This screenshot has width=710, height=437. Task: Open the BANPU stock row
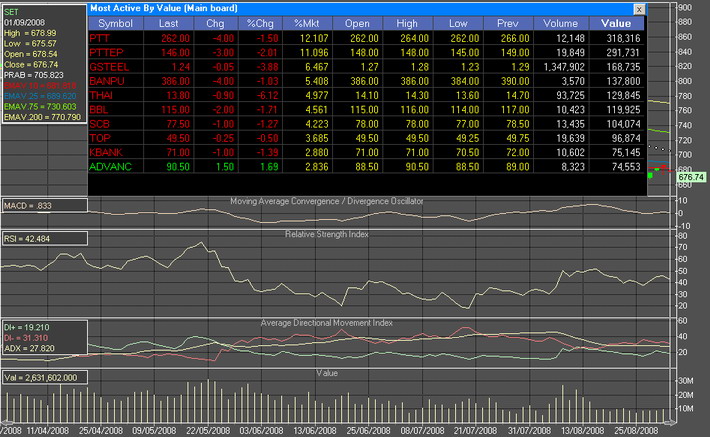(x=107, y=81)
